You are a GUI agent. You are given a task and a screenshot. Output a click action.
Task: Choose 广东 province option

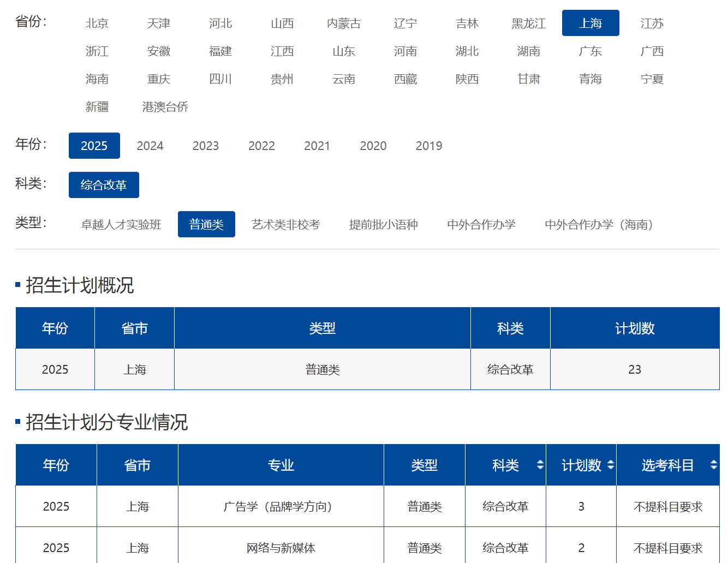(x=590, y=51)
